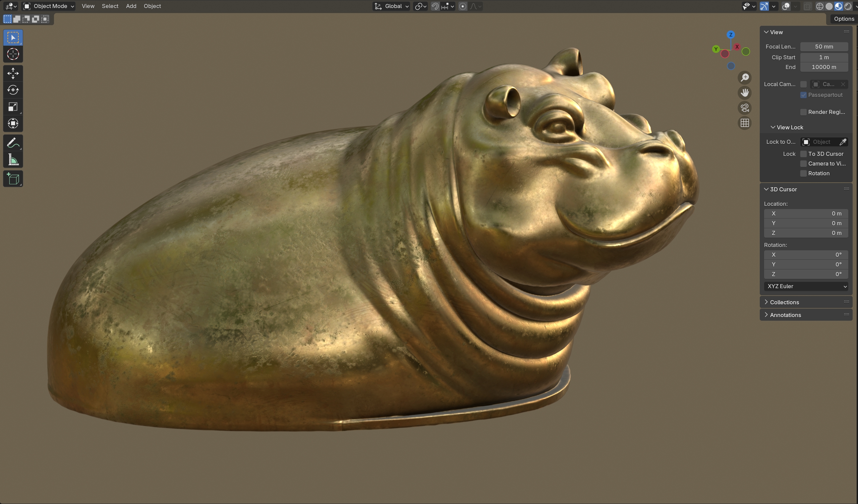Open the XYZ Euler rotation dropdown

pos(806,286)
